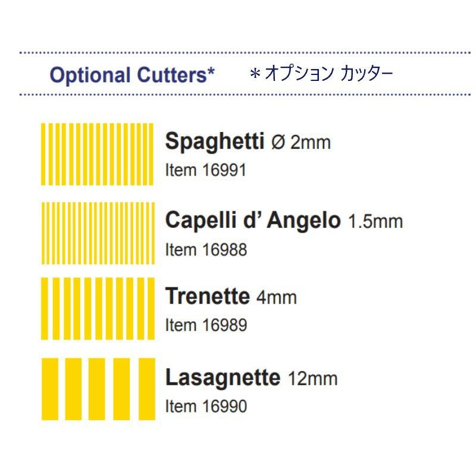Click the Trenette product name
The image size is (476, 476).
pyautogui.click(x=208, y=296)
